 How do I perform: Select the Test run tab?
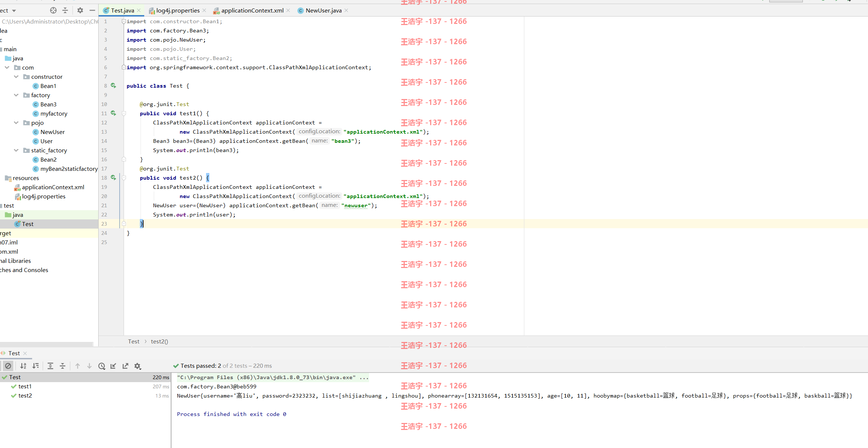point(14,353)
